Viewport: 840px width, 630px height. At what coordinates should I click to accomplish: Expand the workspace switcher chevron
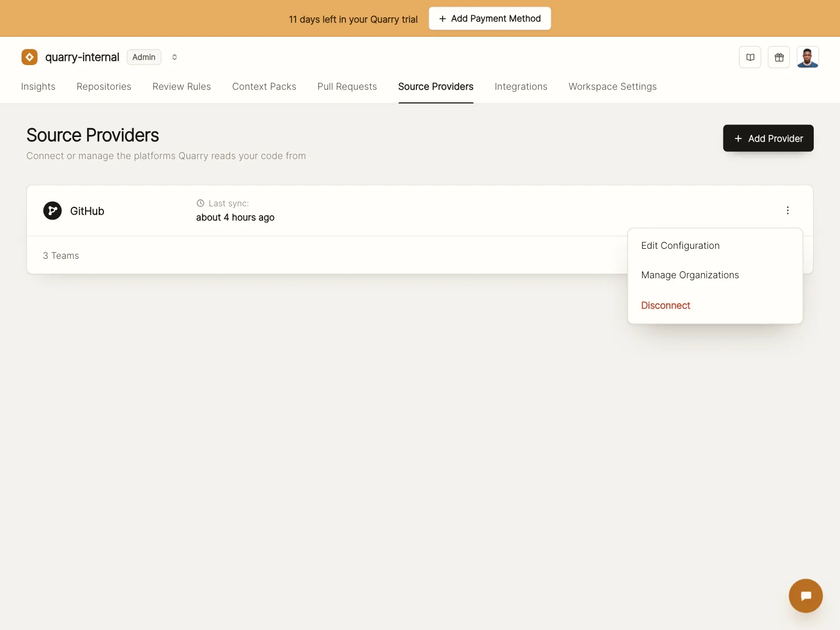tap(174, 57)
